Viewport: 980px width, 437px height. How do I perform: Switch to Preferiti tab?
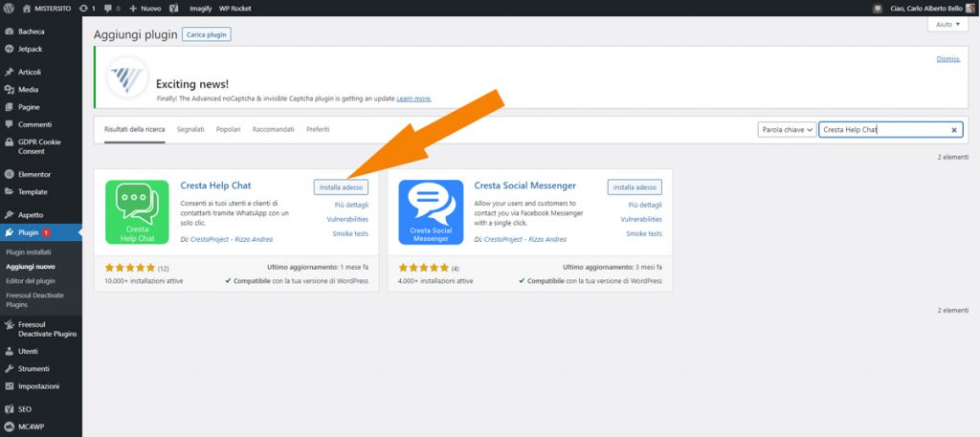coord(318,129)
